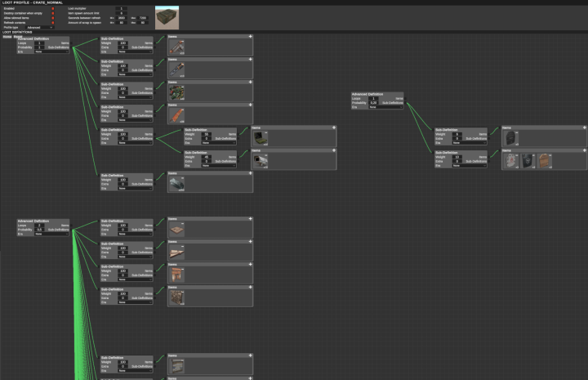Edit the Loops field showing 2
Image resolution: width=588 pixels, height=380 pixels.
click(x=39, y=226)
